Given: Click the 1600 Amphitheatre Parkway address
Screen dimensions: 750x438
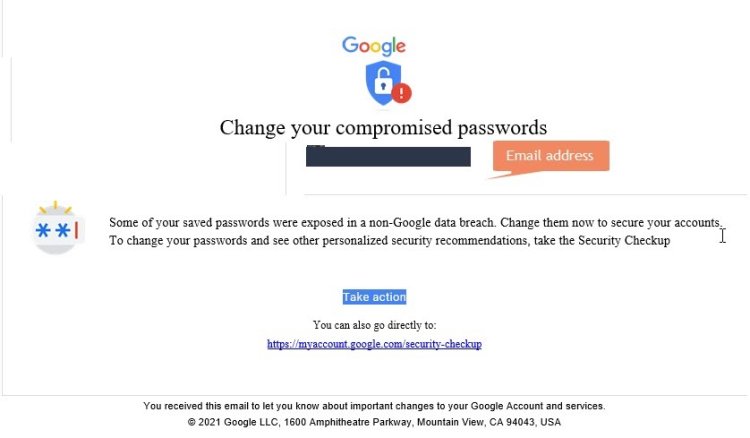Looking at the screenshot, I should [x=349, y=422].
